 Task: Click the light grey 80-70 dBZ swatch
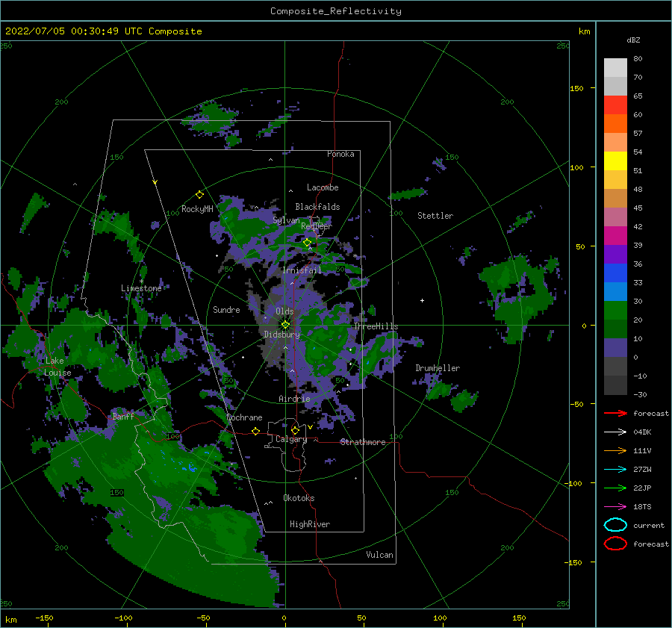point(615,68)
